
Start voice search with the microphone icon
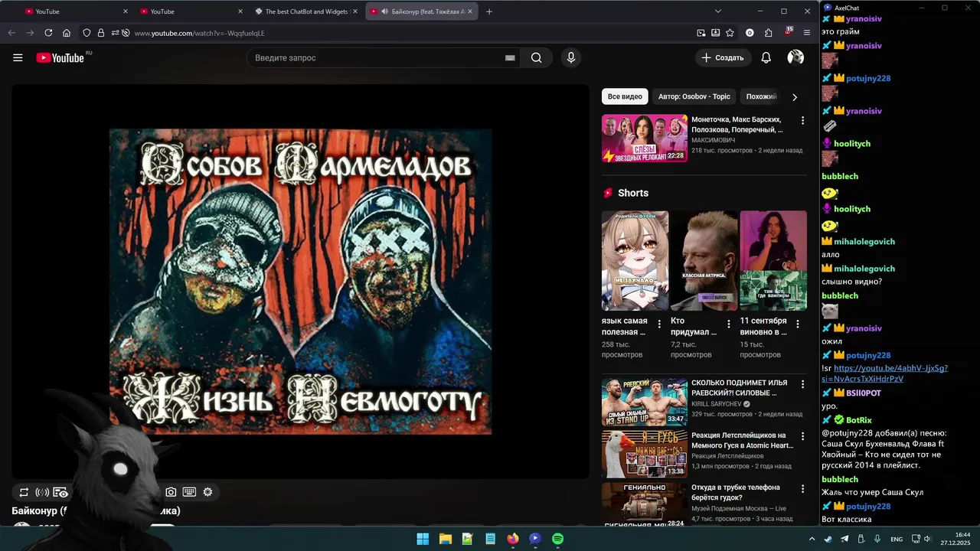click(x=570, y=57)
